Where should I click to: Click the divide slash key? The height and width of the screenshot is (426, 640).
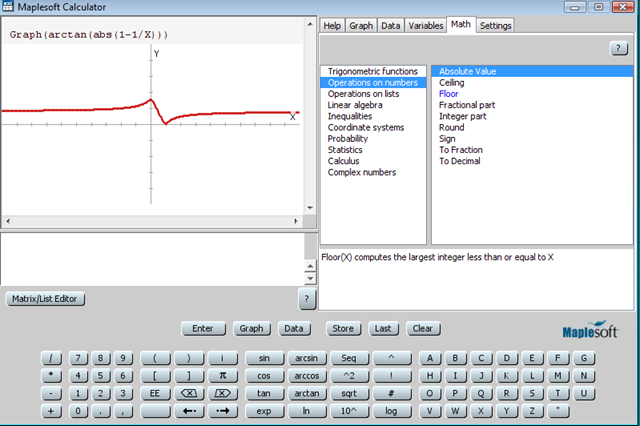(51, 358)
